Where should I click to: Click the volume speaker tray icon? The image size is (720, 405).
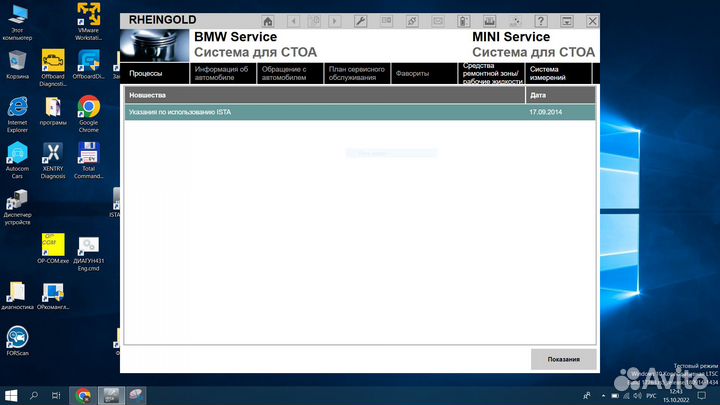pos(637,395)
